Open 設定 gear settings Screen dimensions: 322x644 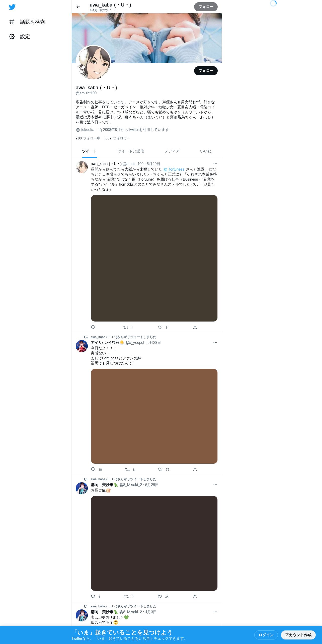point(12,36)
